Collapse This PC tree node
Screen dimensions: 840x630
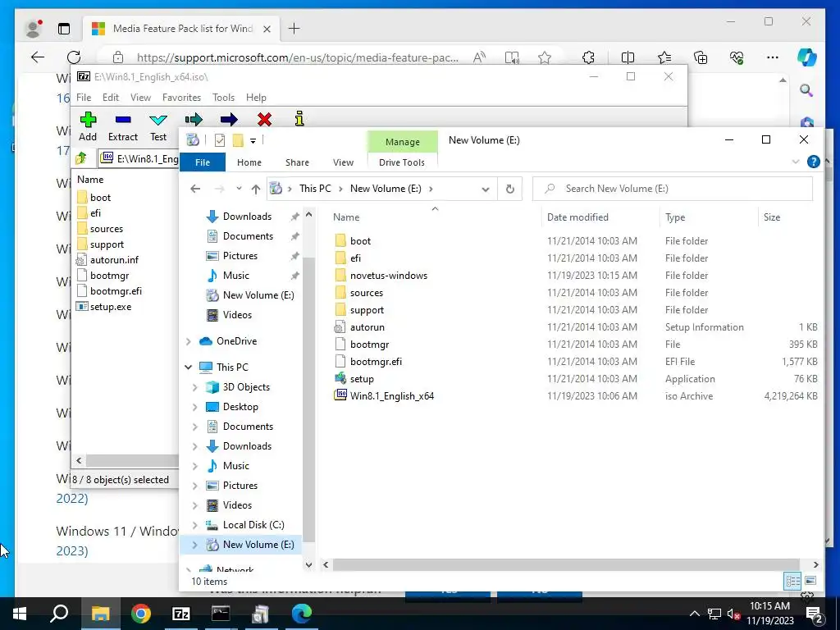point(189,367)
